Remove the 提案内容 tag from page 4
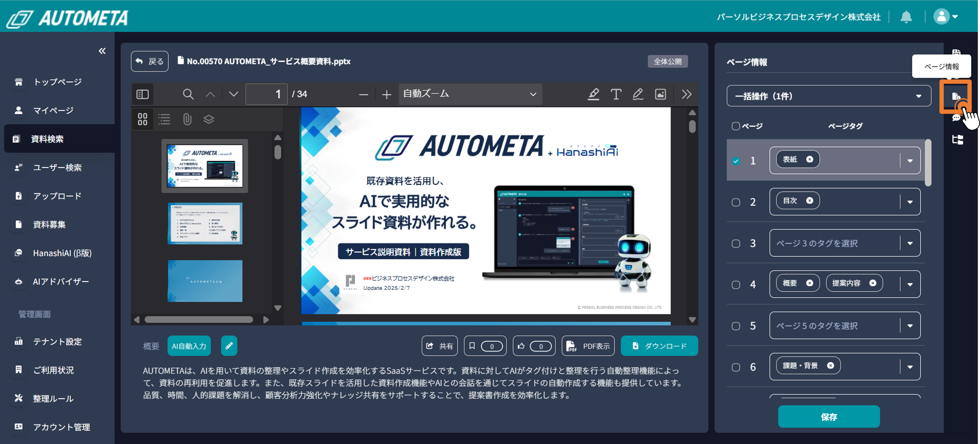 [873, 283]
